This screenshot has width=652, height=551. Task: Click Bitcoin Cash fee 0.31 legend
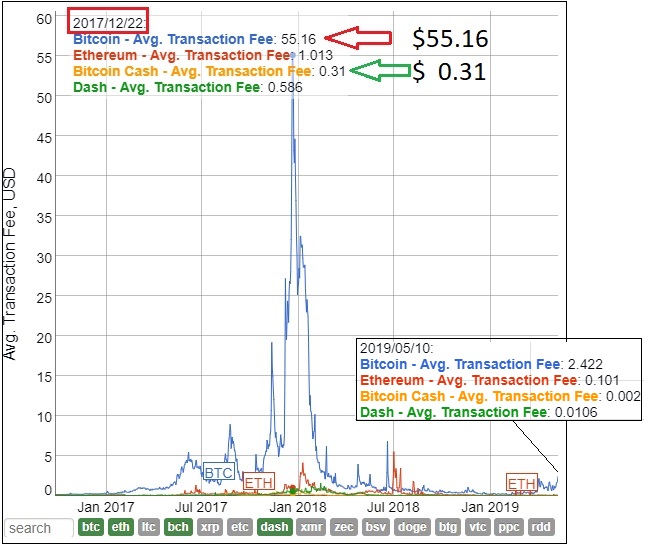point(209,71)
